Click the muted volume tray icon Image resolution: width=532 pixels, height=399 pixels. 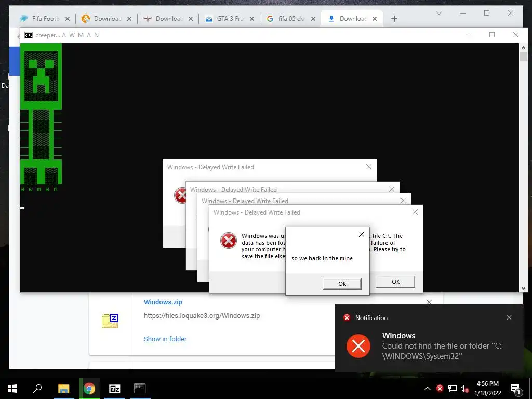tap(464, 389)
